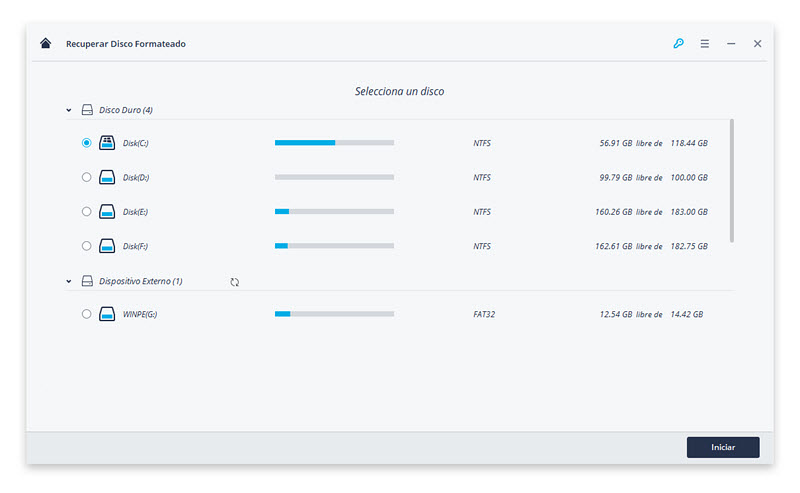This screenshot has height=493, width=800.
Task: Click the Dispositivo Externo (1) heading
Action: pyautogui.click(x=140, y=281)
